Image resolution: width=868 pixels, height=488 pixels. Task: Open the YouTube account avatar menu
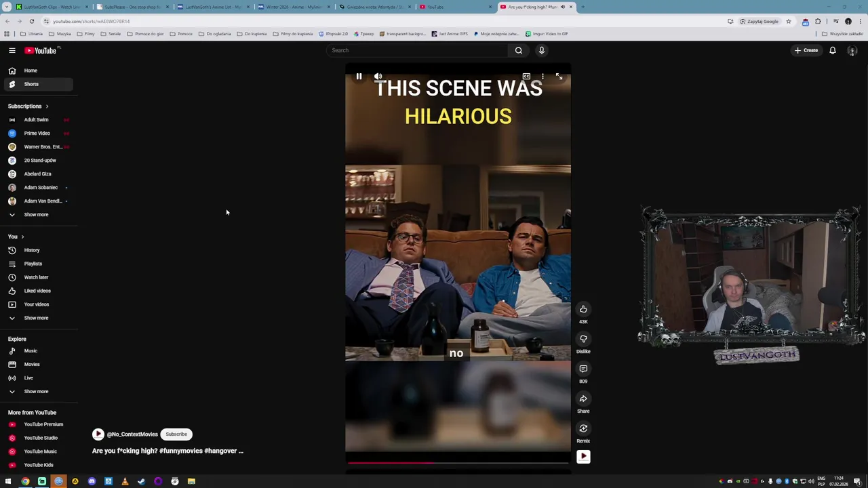(852, 51)
